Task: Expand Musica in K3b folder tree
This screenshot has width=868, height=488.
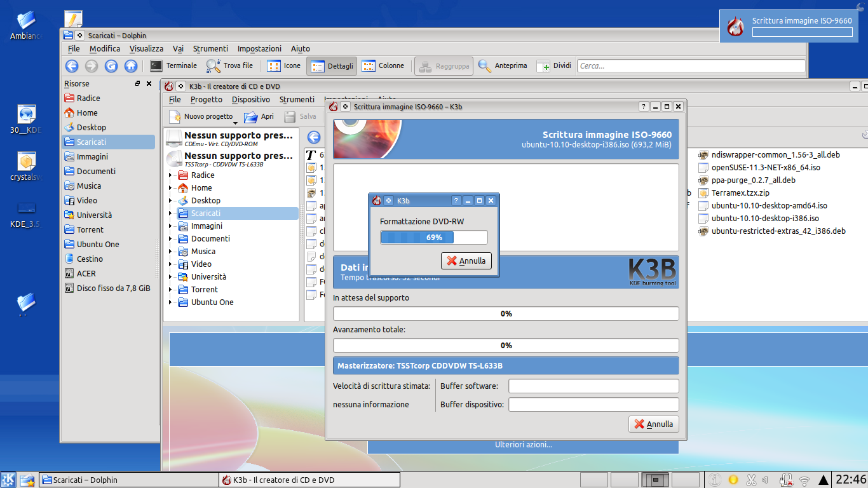Action: pyautogui.click(x=170, y=252)
